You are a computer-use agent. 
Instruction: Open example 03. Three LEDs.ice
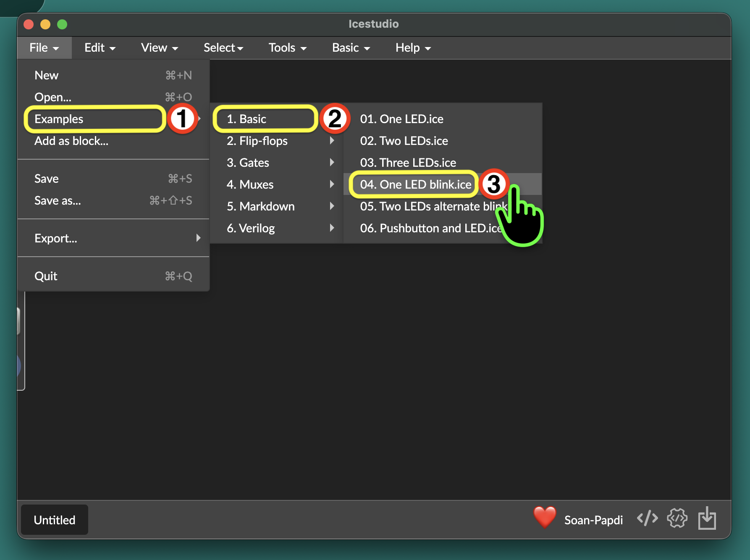tap(443, 163)
